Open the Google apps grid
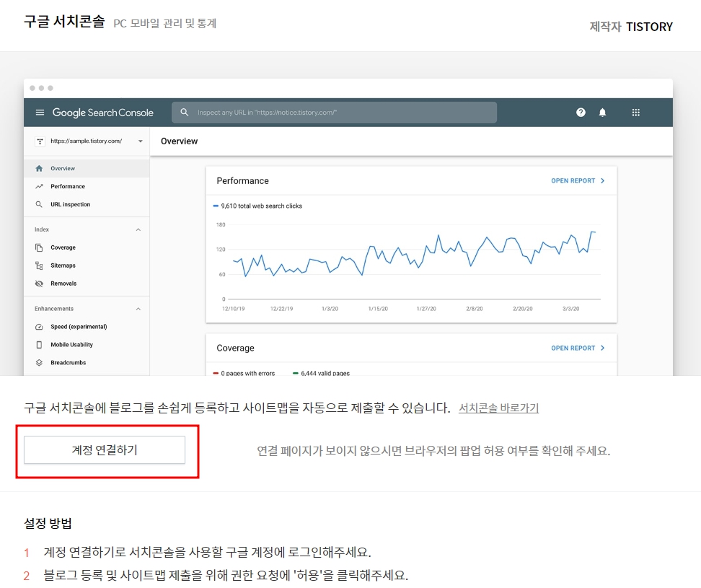Image resolution: width=701 pixels, height=588 pixels. point(635,113)
